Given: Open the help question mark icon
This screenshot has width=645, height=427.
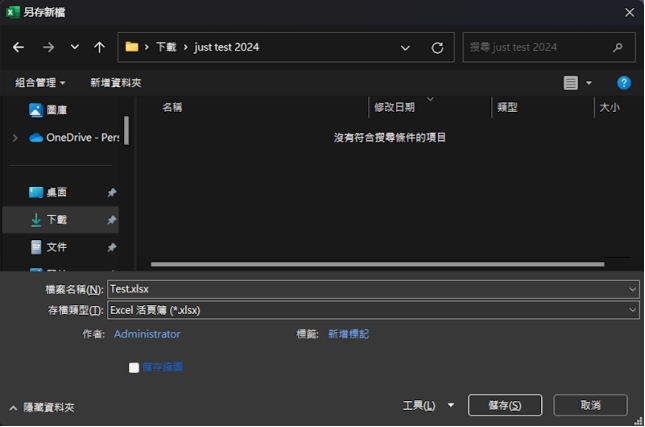Looking at the screenshot, I should (x=624, y=83).
